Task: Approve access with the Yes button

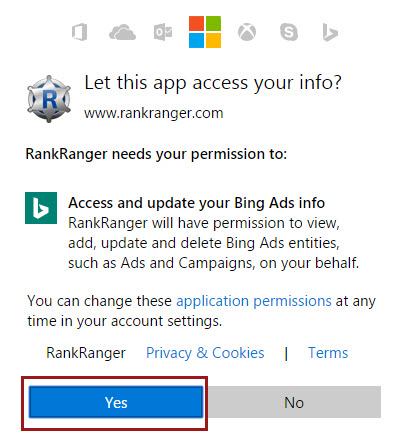Action: pos(116,402)
